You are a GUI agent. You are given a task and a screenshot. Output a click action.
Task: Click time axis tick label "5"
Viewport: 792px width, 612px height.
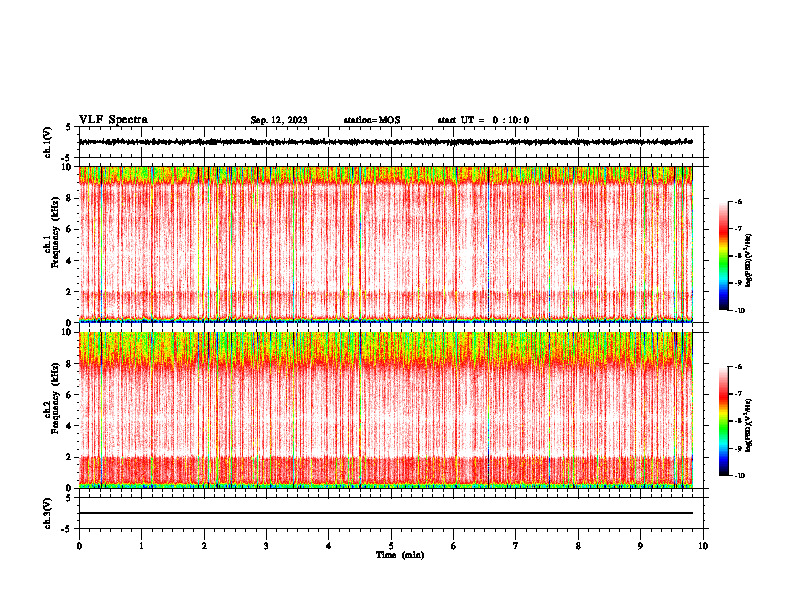391,546
